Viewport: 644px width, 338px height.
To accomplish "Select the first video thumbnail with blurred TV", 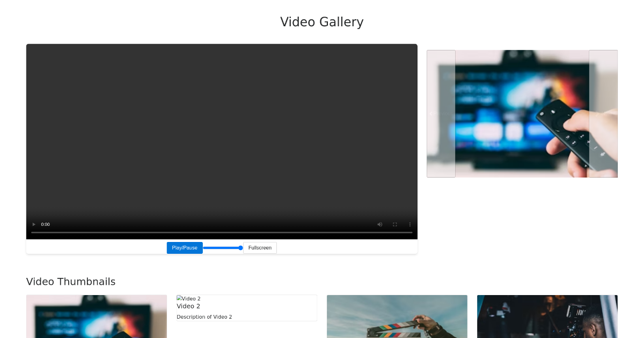I will coord(97,316).
